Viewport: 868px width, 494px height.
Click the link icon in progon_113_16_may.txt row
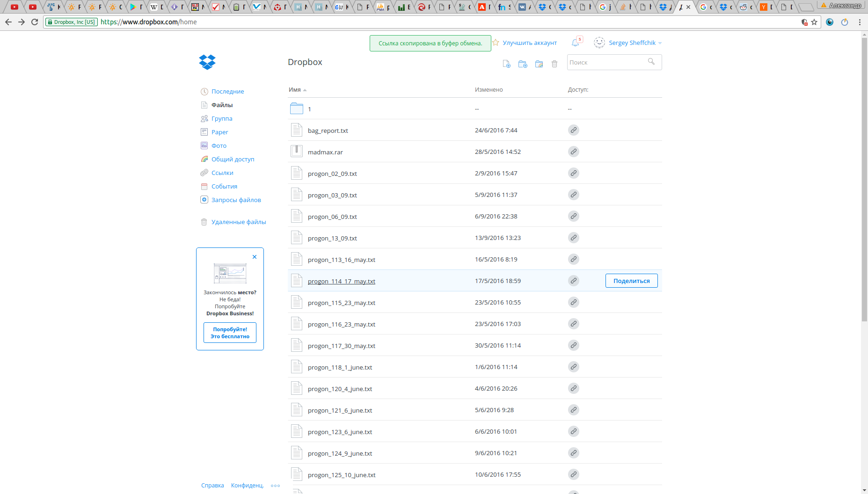(574, 259)
